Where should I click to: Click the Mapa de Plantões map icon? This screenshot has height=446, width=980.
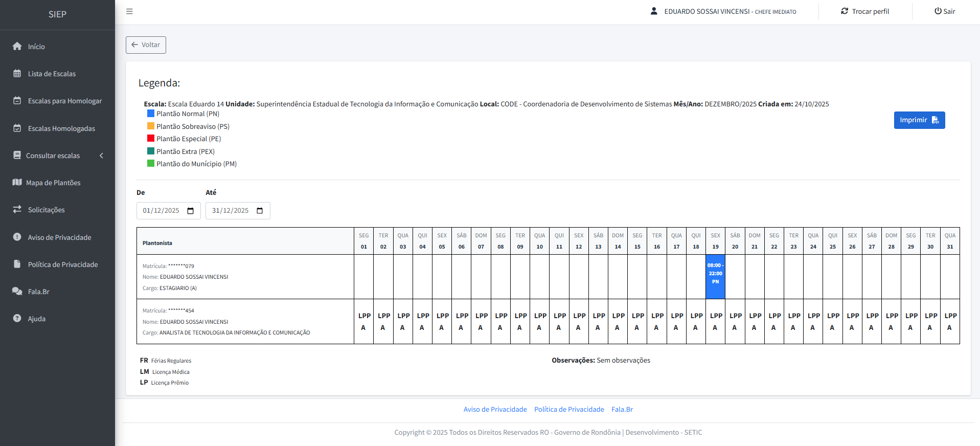click(17, 183)
